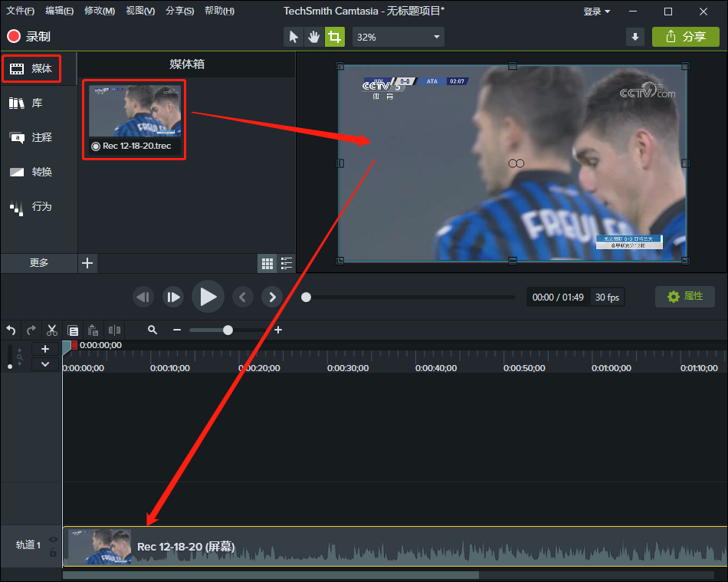Split clip with the split icon

coord(114,330)
